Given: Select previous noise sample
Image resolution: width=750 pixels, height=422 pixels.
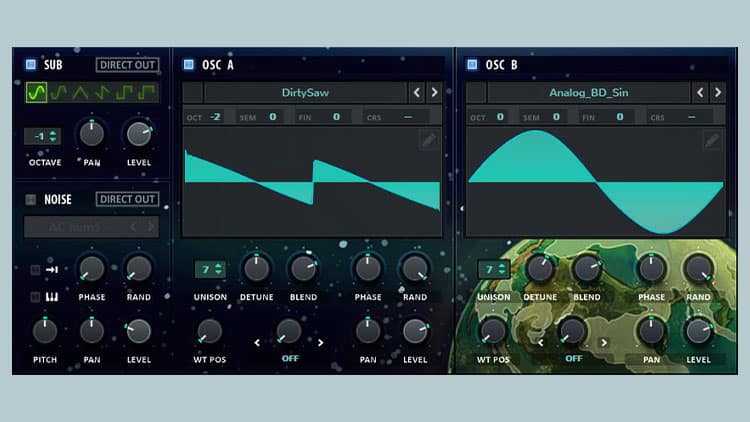Looking at the screenshot, I should point(133,227).
